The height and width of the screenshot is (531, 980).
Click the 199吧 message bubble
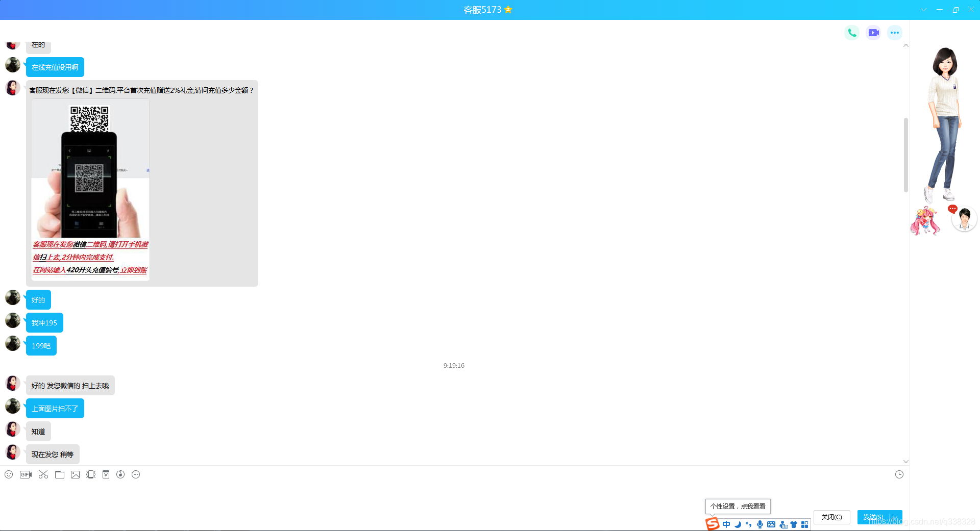coord(41,346)
